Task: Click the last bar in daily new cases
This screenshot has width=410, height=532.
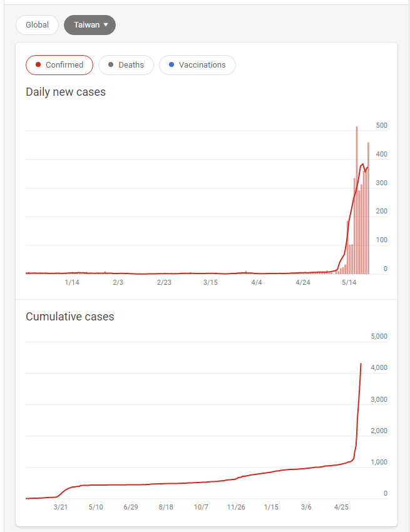Action: [x=368, y=208]
